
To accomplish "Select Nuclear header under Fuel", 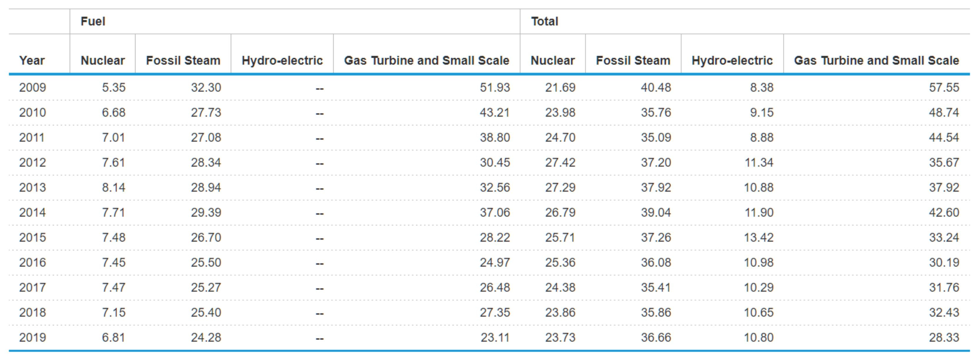I will pos(103,60).
